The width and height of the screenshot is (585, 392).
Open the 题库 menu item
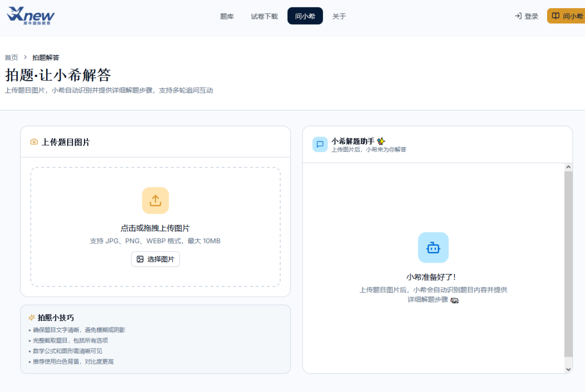[227, 16]
